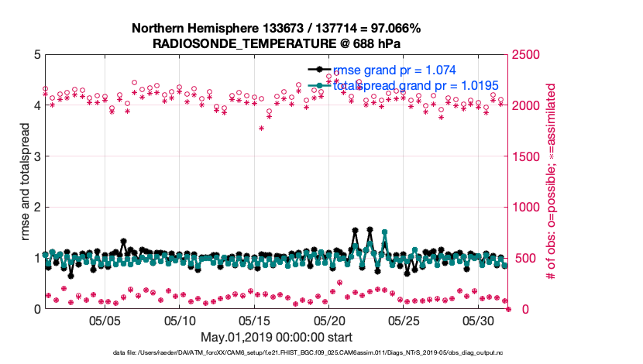The width and height of the screenshot is (643, 364).
Task: Click the totalspread grand pr legend text
Action: [x=415, y=85]
